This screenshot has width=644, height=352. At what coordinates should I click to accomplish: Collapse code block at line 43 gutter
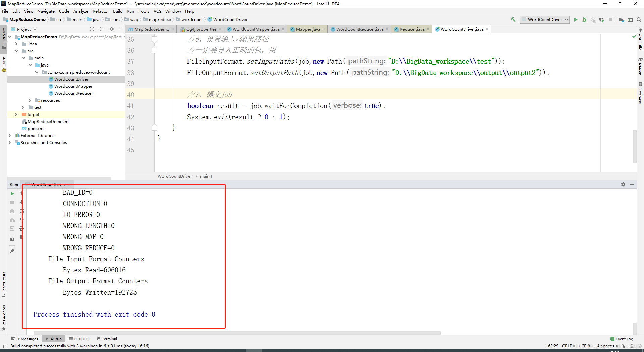click(154, 128)
